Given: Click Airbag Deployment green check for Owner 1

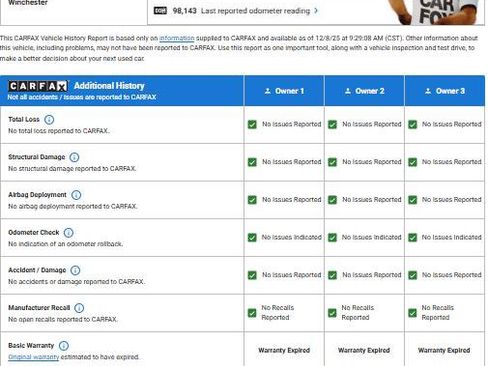Looking at the screenshot, I should point(252,200).
